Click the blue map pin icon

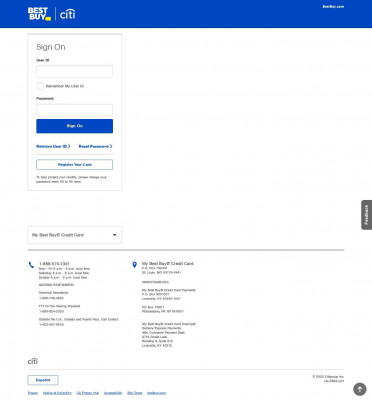click(x=134, y=265)
